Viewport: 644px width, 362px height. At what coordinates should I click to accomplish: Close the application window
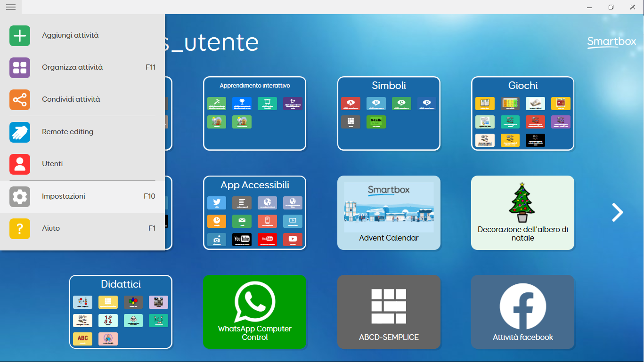click(x=633, y=7)
